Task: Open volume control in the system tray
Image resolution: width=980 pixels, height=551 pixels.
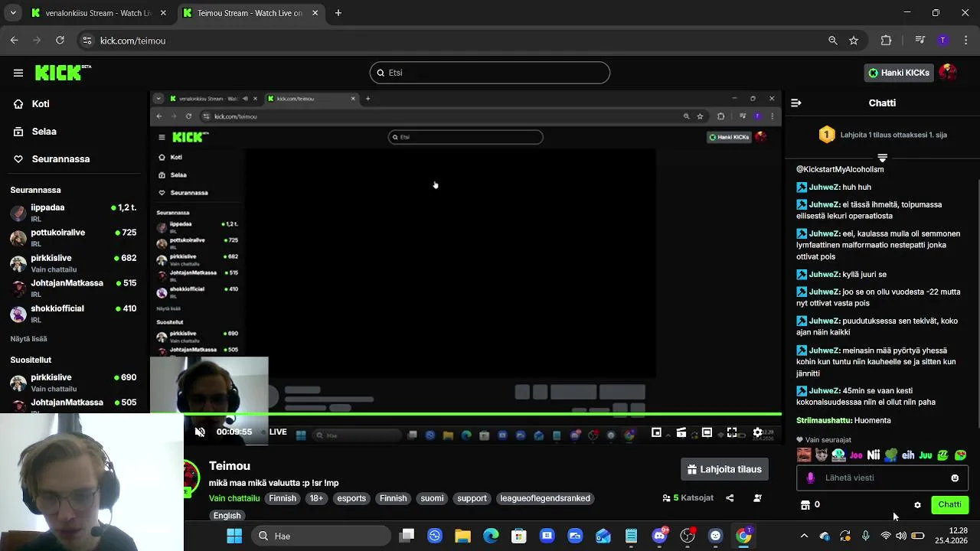Action: (901, 536)
